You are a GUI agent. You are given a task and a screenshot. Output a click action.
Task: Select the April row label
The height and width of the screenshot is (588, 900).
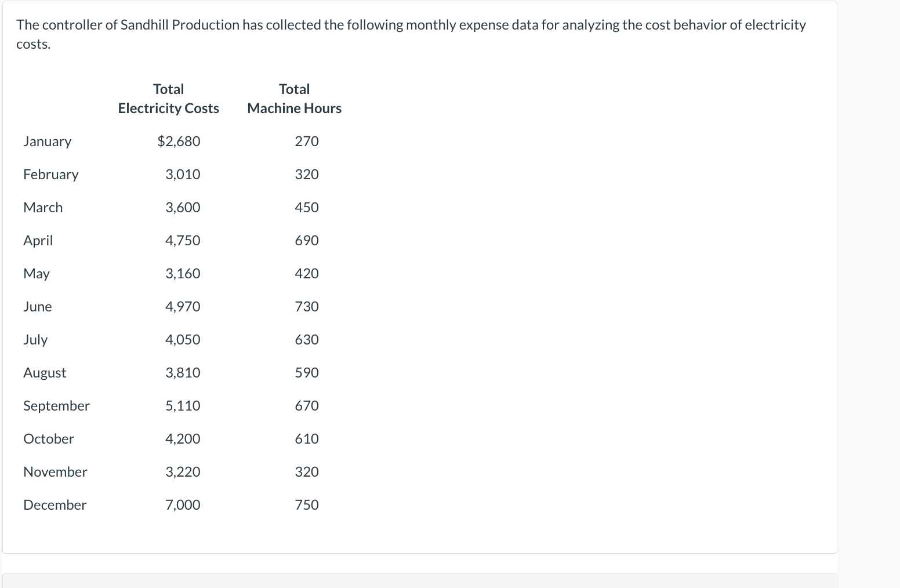tap(38, 241)
